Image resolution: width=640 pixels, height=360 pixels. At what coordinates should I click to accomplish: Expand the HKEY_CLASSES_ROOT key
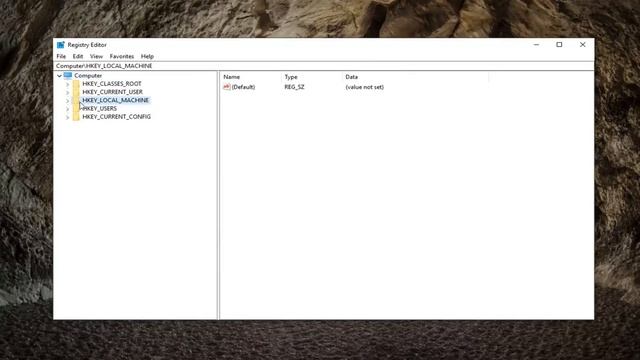(x=67, y=84)
